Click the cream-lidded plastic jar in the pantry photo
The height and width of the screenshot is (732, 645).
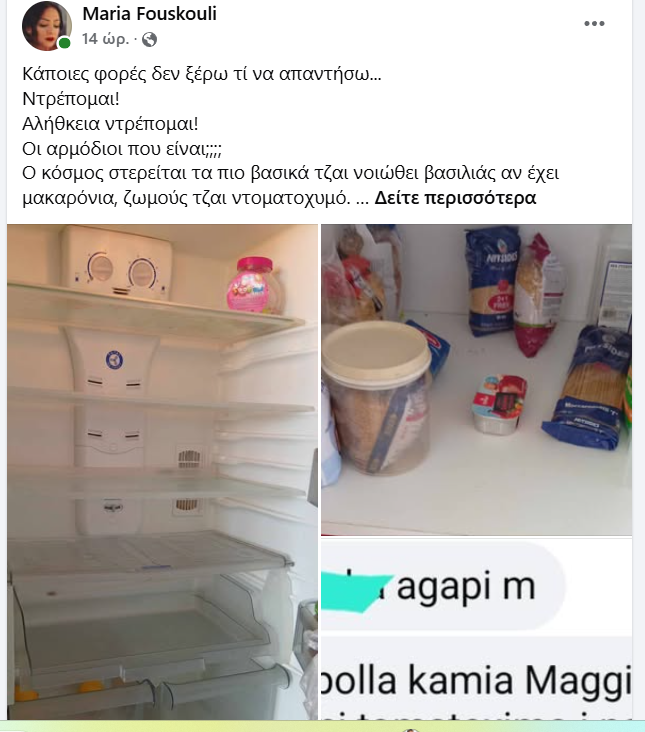click(x=376, y=398)
